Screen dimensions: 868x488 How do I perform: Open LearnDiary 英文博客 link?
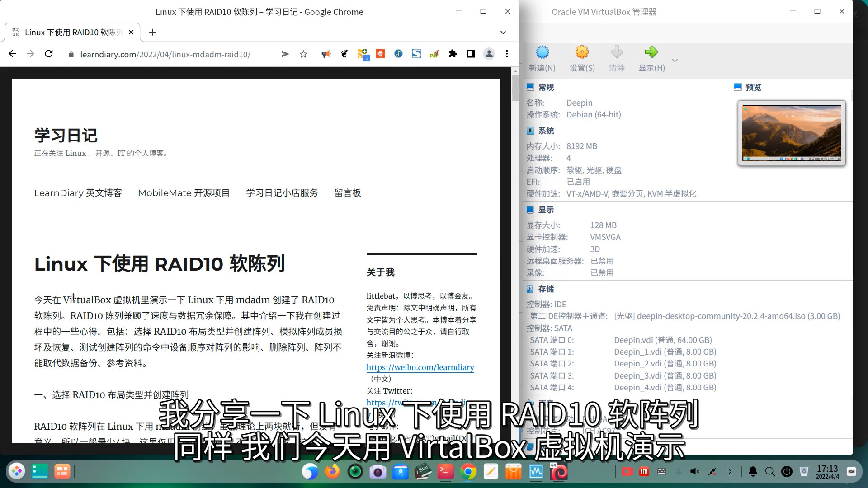(78, 193)
